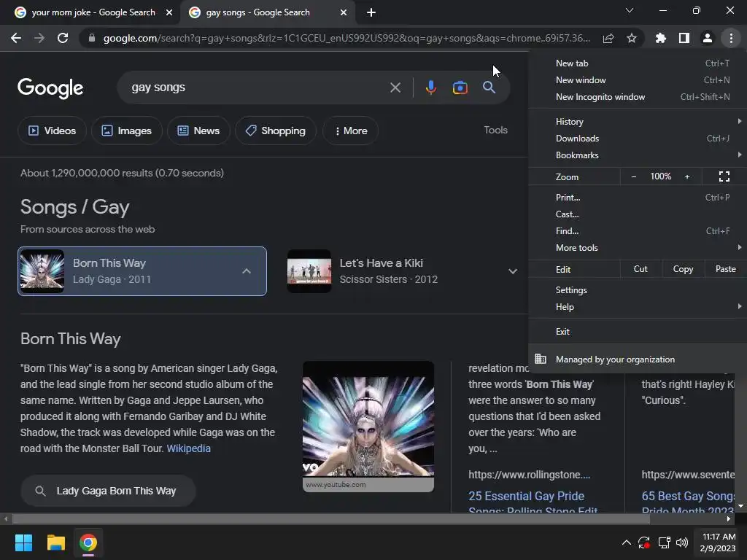This screenshot has width=747, height=560.
Task: Bookmark this tab with the star icon
Action: [x=632, y=38]
